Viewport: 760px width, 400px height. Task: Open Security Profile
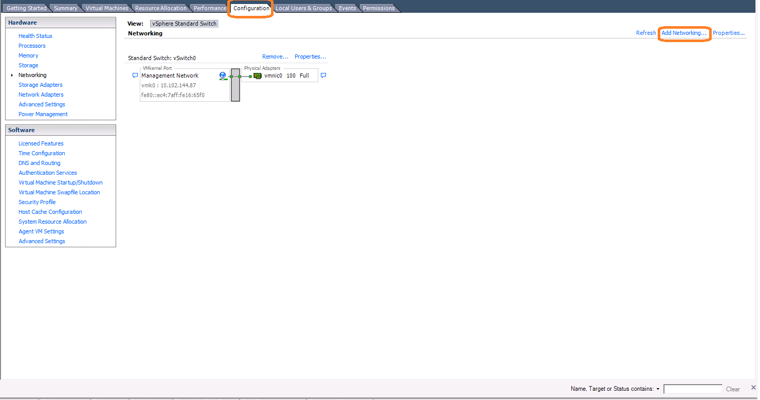pyautogui.click(x=37, y=202)
